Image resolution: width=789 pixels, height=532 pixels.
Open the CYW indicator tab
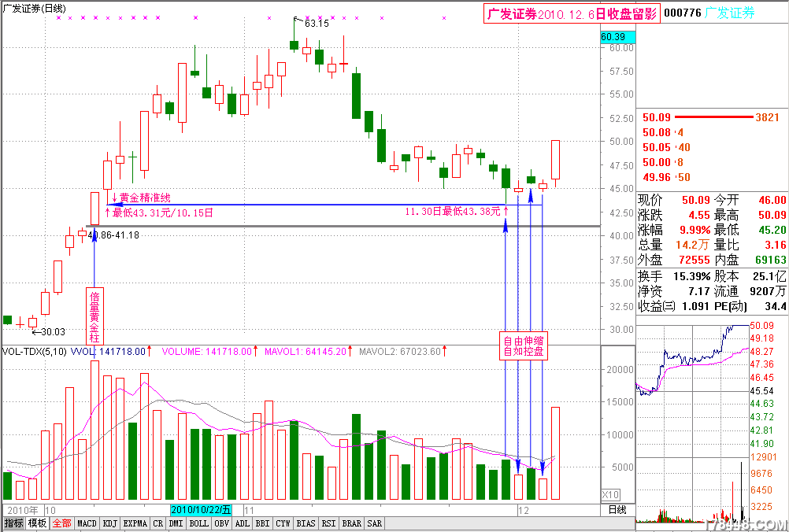click(283, 523)
